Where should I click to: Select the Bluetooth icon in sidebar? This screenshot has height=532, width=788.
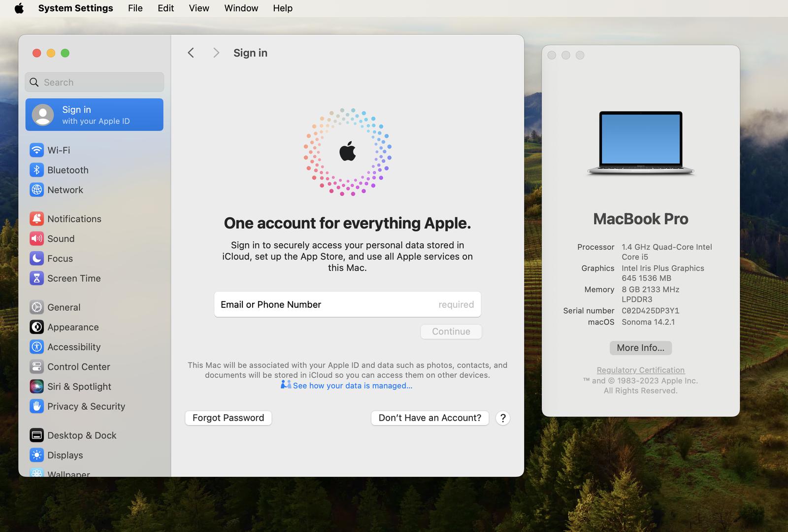[x=36, y=170]
